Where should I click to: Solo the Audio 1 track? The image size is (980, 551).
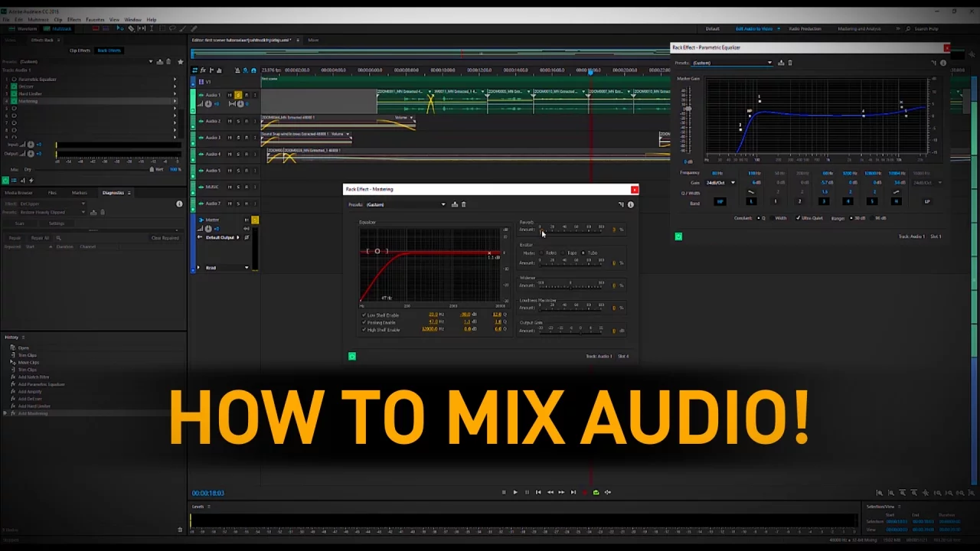pyautogui.click(x=238, y=95)
